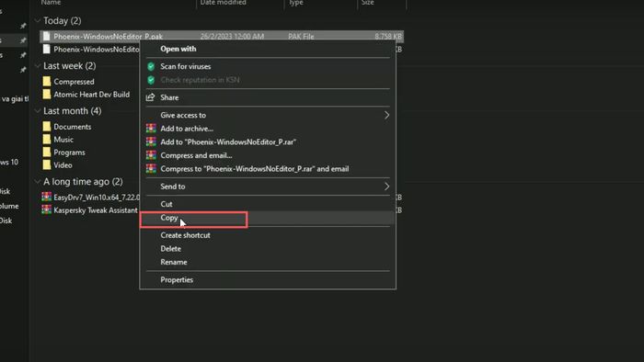
Task: Click the Atomic Heart Dev Build folder icon
Action: [46, 95]
